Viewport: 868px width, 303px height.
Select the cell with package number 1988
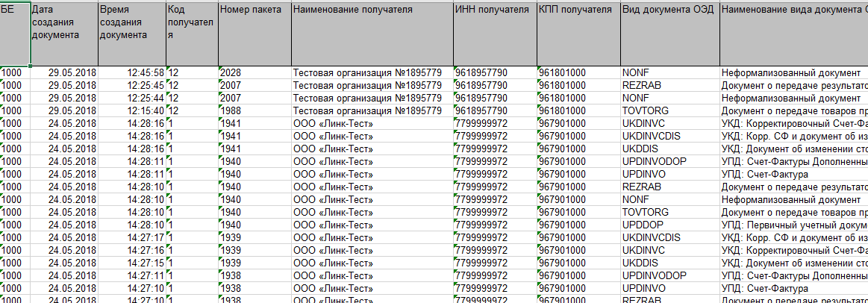click(x=255, y=111)
